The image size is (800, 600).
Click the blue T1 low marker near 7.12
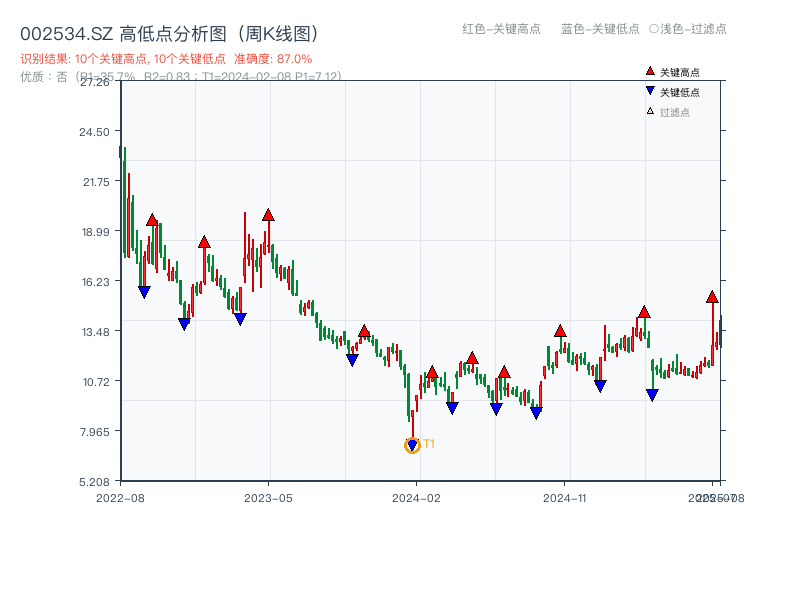(x=412, y=446)
